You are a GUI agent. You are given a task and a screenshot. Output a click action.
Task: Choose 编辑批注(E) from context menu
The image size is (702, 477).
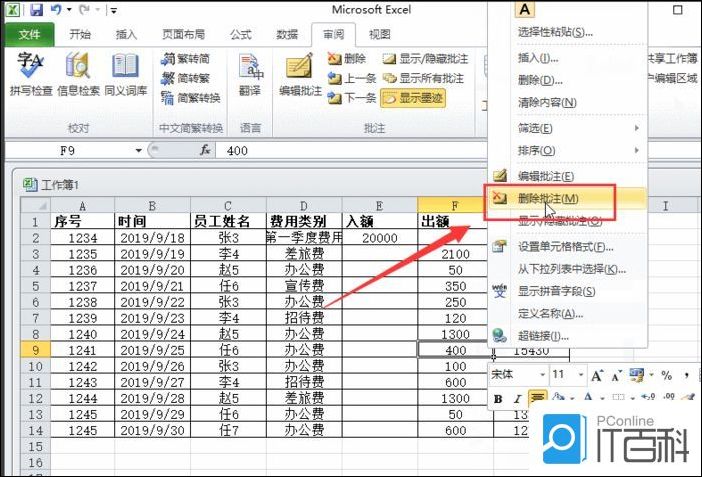point(568,176)
